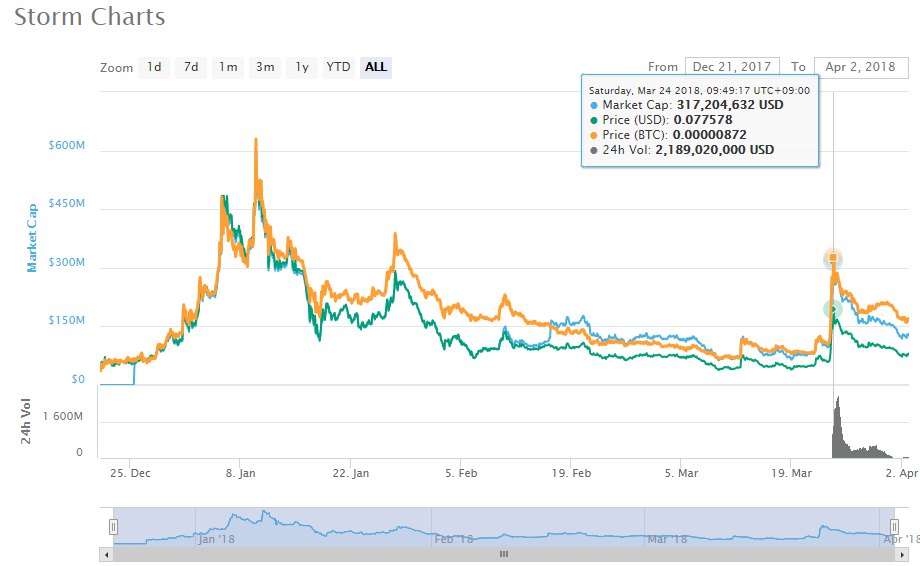
Task: Select the 1d zoom range
Action: (x=154, y=67)
